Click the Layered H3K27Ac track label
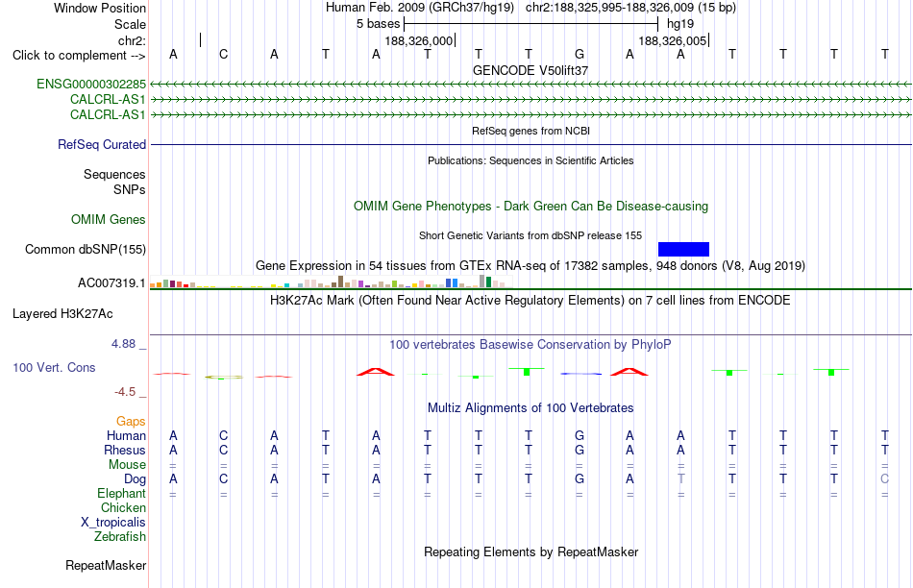913x588 pixels. pyautogui.click(x=62, y=314)
